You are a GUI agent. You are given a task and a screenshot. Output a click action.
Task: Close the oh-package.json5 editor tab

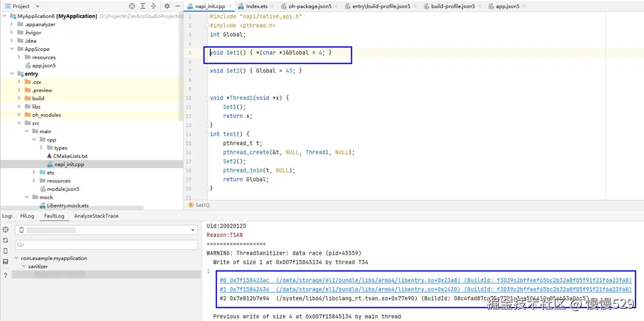pos(336,6)
